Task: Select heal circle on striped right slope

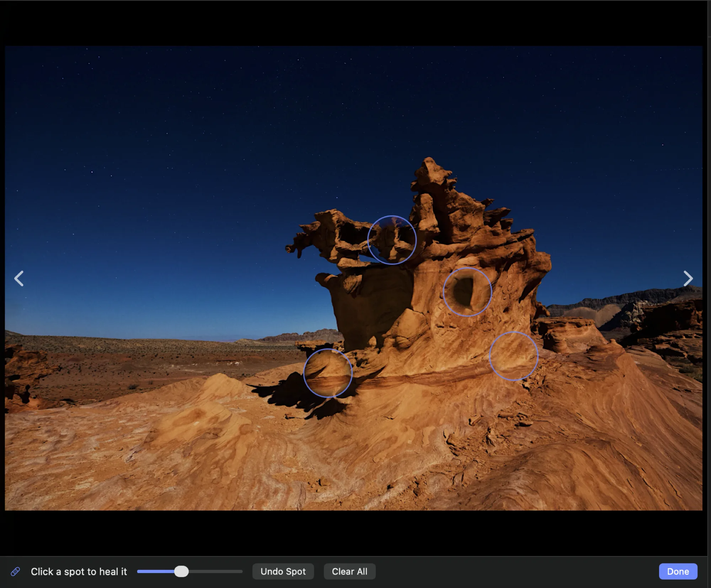Action: 514,356
